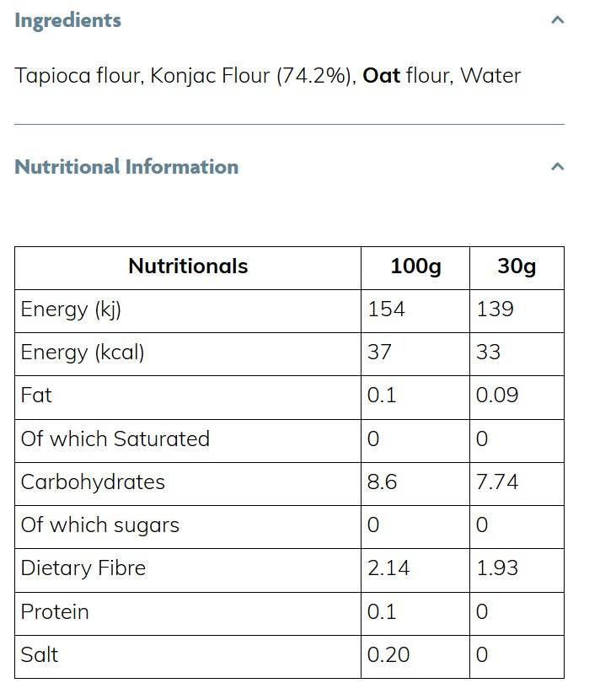Image resolution: width=616 pixels, height=694 pixels.
Task: Click the Carbohydrates row label
Action: click(x=93, y=482)
